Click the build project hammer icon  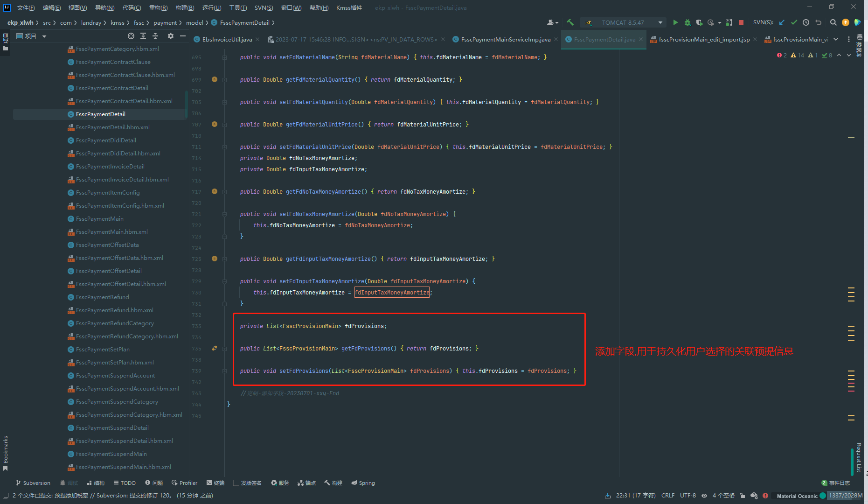570,22
